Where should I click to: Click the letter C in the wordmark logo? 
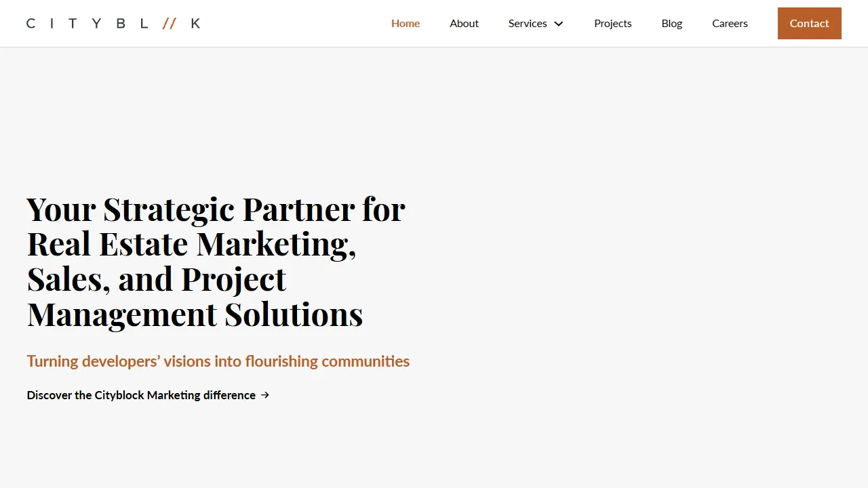coord(30,23)
